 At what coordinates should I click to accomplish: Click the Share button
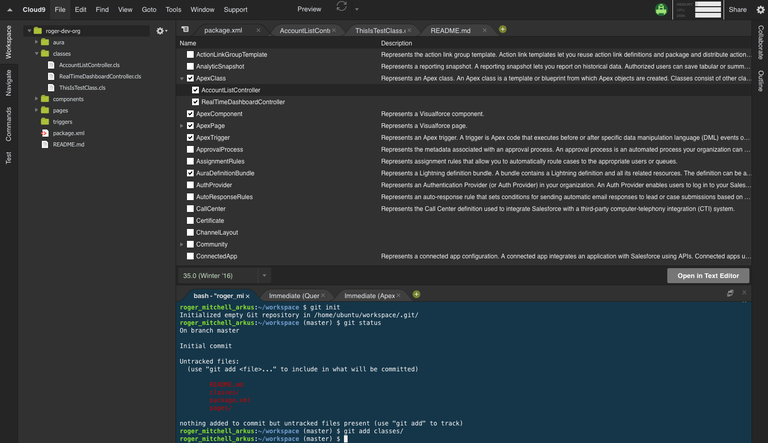point(738,9)
